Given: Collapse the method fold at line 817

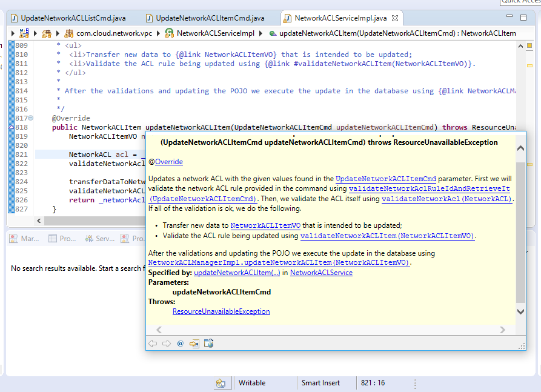Looking at the screenshot, I should tap(31, 118).
